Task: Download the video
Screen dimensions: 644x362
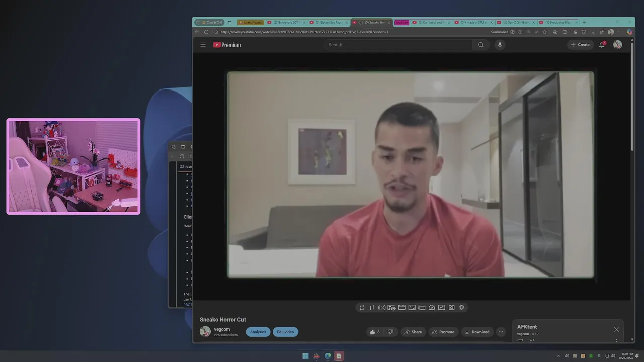Action: click(477, 332)
